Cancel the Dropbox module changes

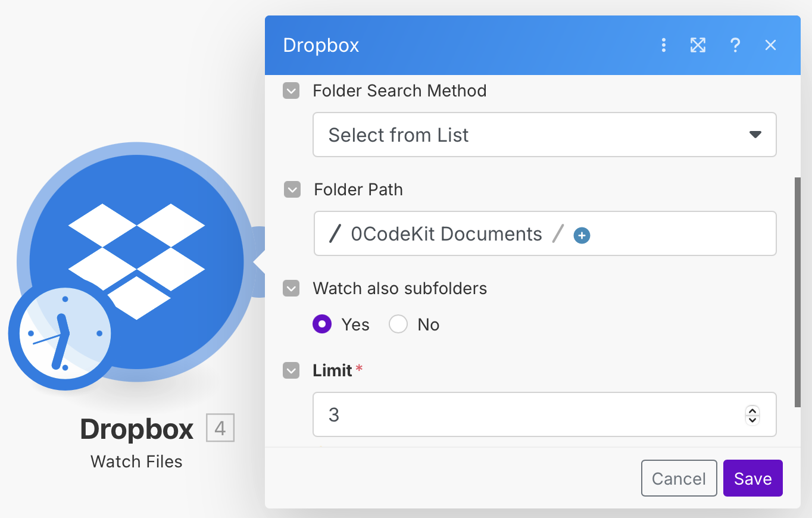tap(679, 478)
